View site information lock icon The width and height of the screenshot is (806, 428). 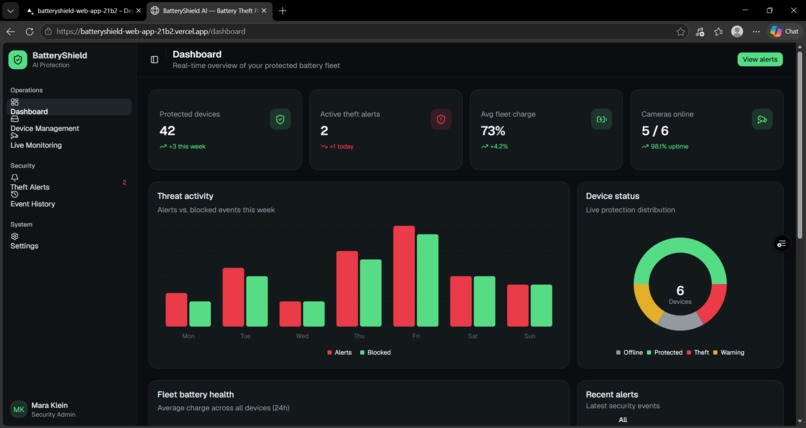click(48, 31)
